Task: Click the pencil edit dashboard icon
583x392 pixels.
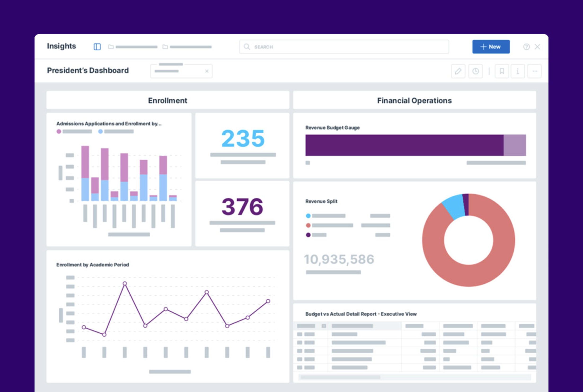Action: (458, 71)
